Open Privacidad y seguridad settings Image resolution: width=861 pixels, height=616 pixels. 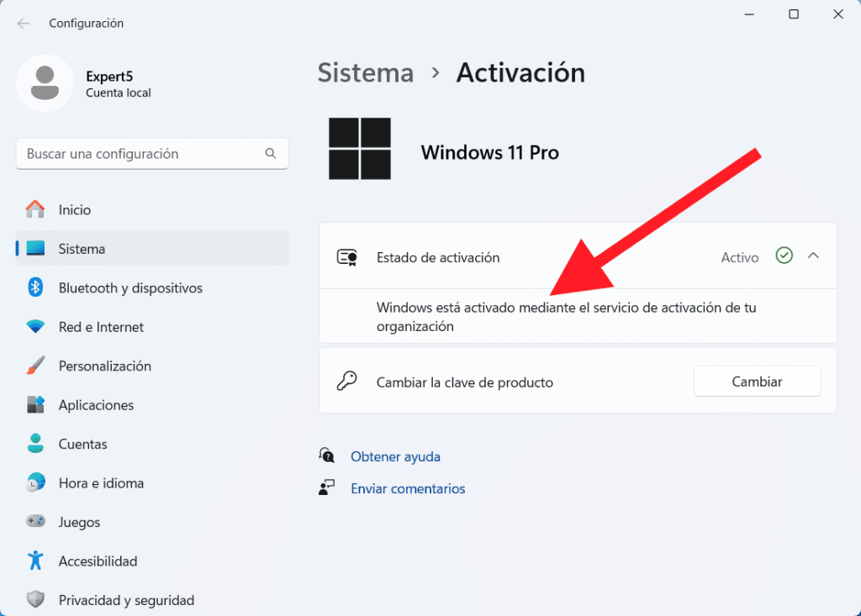click(126, 599)
